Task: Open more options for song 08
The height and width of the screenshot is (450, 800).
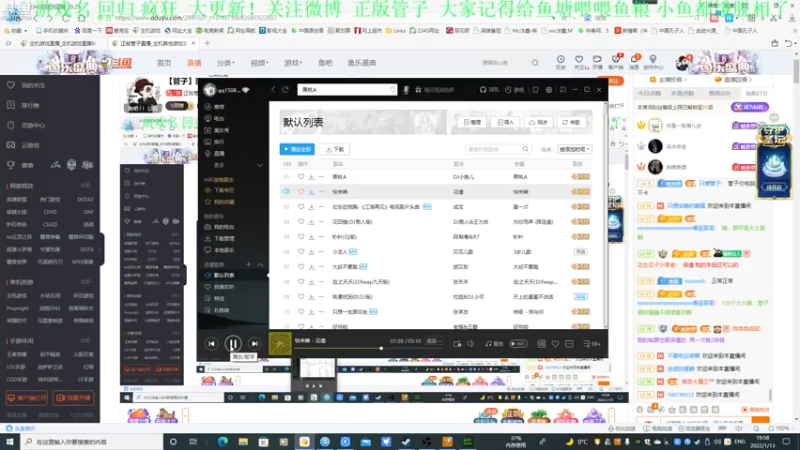Action: tap(321, 282)
